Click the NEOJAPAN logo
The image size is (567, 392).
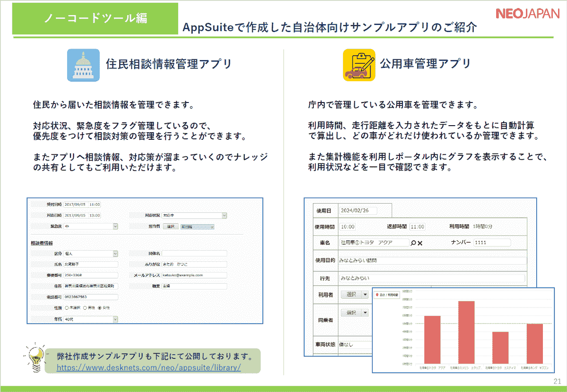(528, 14)
